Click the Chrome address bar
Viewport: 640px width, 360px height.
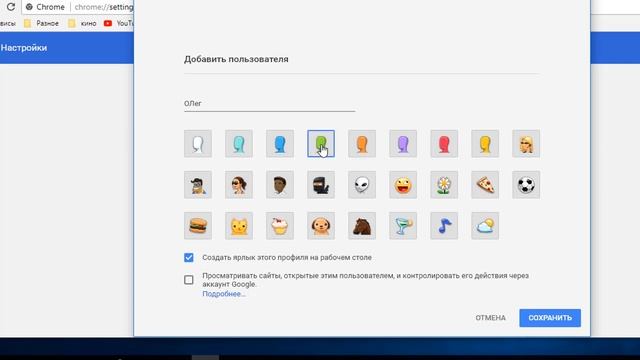click(x=78, y=7)
